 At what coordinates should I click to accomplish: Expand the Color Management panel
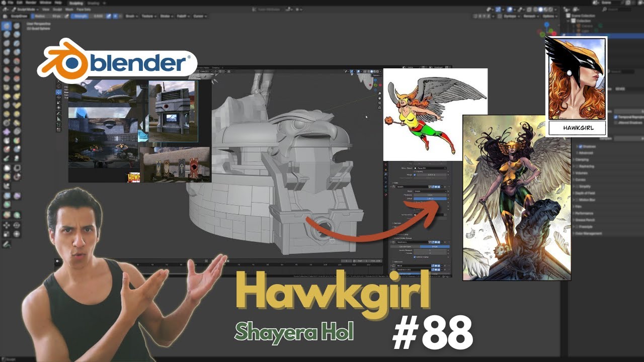[x=588, y=234]
